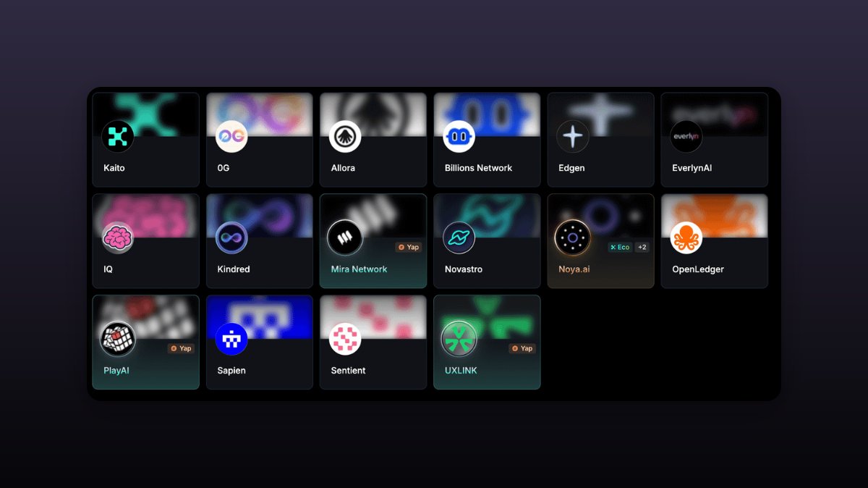Open the Noya.ai name label
The height and width of the screenshot is (488, 868).
pos(574,269)
